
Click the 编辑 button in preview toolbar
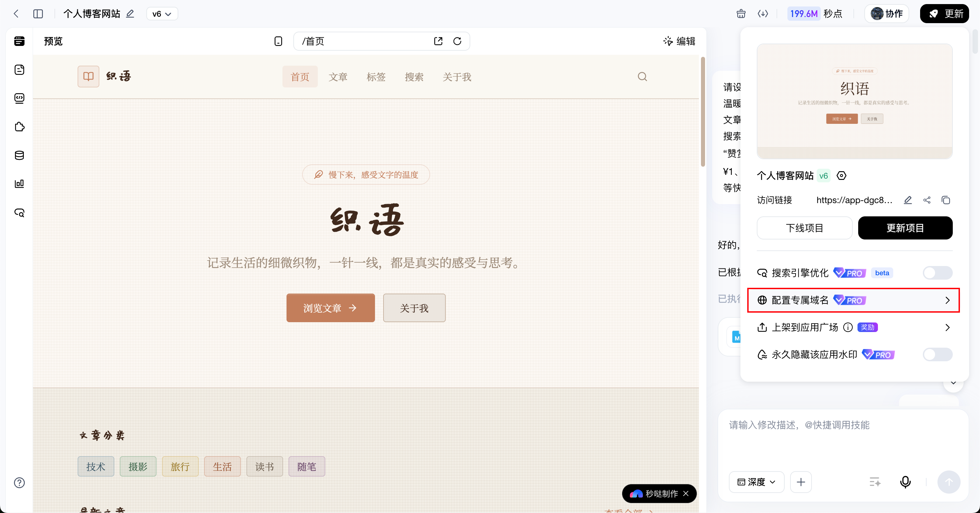point(680,41)
